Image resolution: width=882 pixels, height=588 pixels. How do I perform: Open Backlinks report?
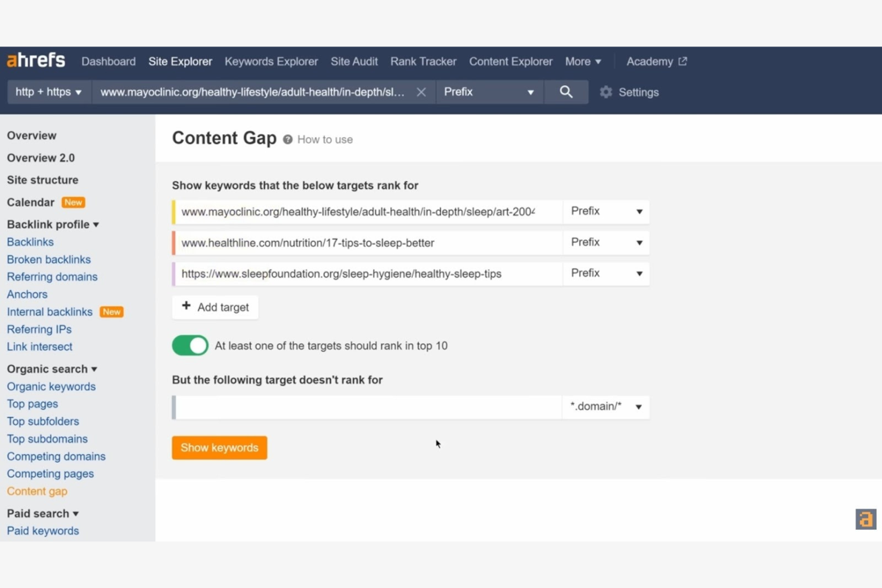coord(30,242)
